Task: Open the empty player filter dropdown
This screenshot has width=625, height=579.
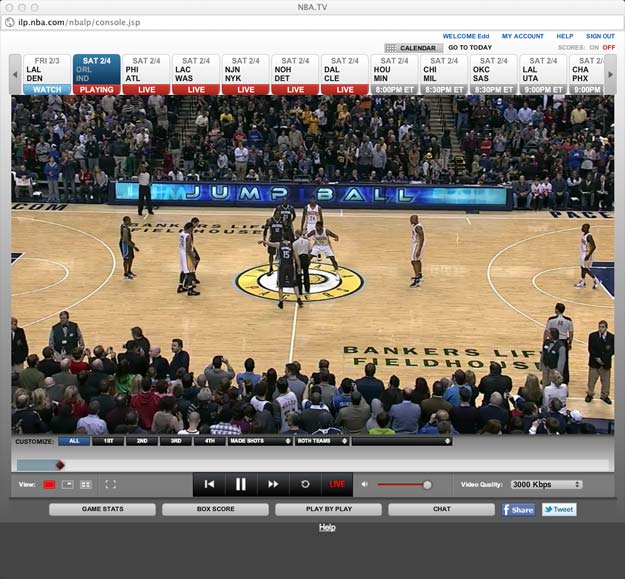Action: (402, 441)
